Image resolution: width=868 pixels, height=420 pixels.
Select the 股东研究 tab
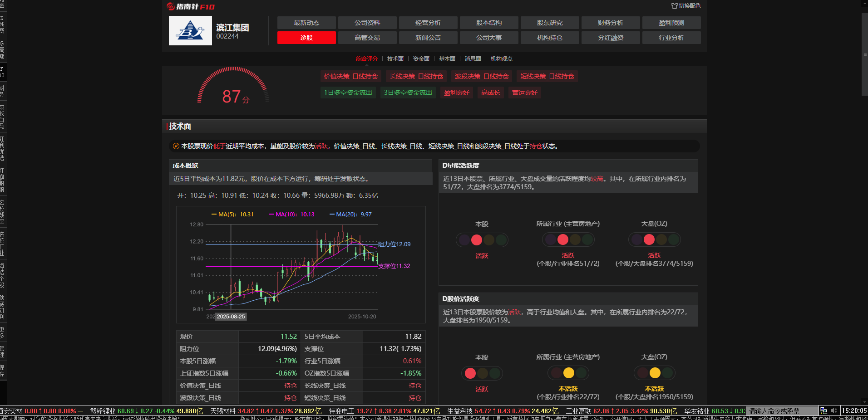coord(550,23)
